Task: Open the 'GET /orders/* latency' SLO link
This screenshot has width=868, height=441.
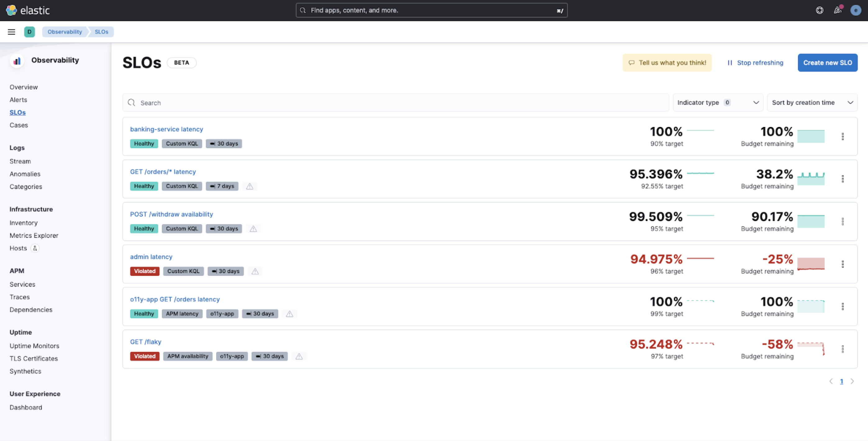Action: [x=163, y=172]
